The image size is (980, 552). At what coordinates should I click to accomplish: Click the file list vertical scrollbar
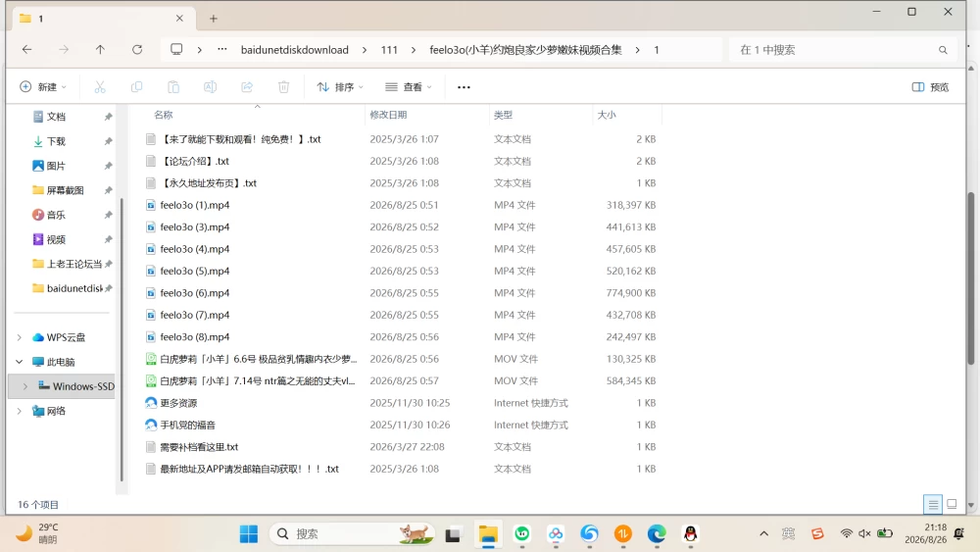[970, 278]
